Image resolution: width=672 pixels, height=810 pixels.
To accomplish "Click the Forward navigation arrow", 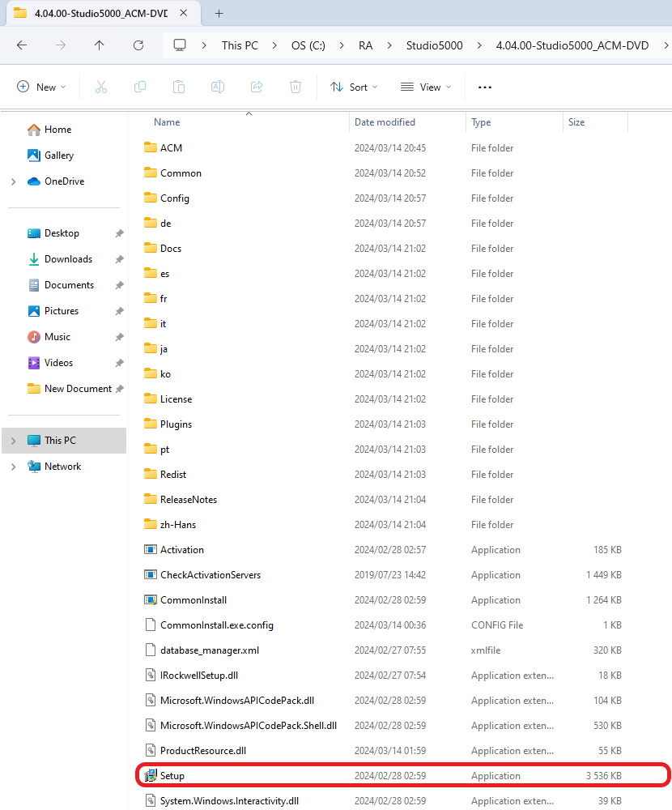I will (61, 45).
